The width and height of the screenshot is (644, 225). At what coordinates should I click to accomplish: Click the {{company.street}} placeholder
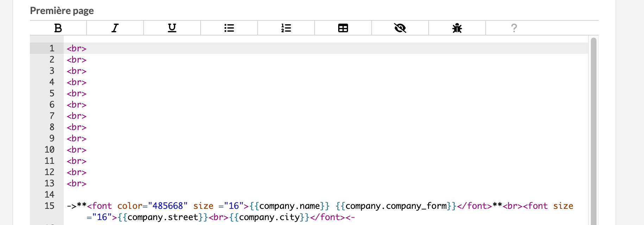point(163,217)
